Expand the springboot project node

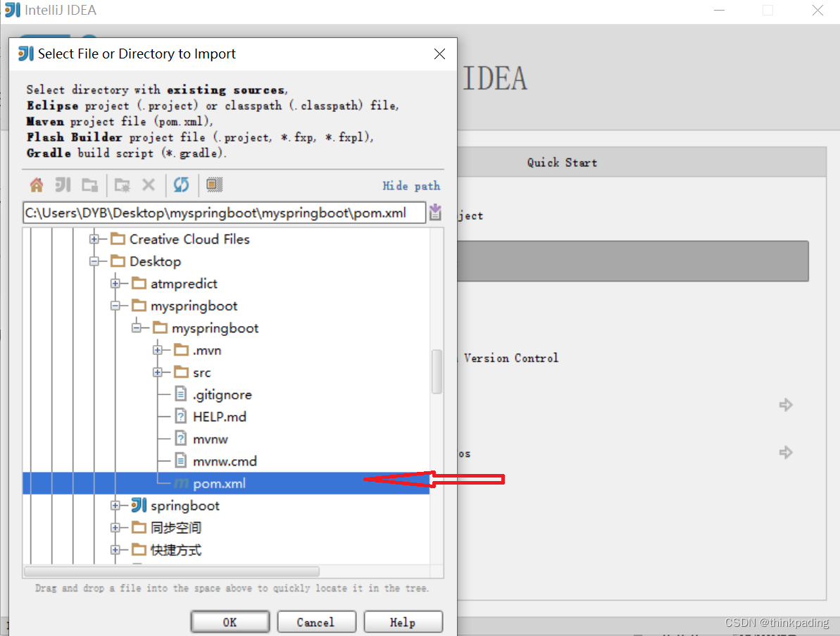(115, 506)
